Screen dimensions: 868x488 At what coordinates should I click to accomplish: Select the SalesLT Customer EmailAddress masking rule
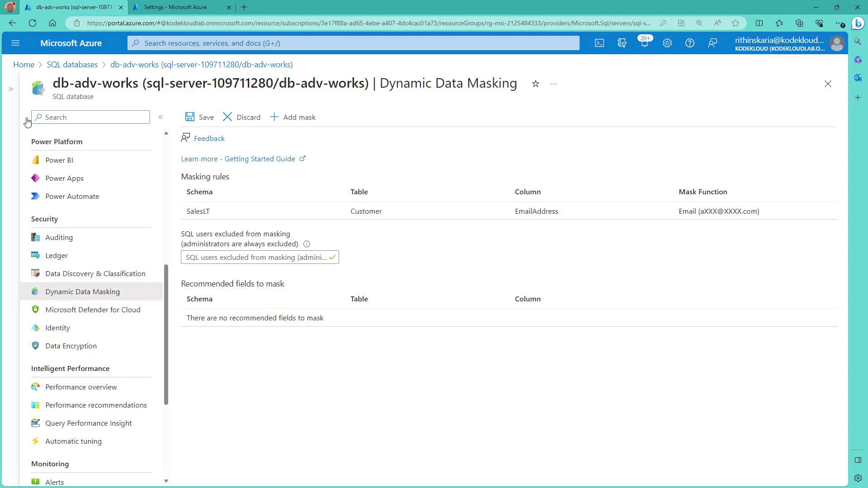[x=366, y=211]
